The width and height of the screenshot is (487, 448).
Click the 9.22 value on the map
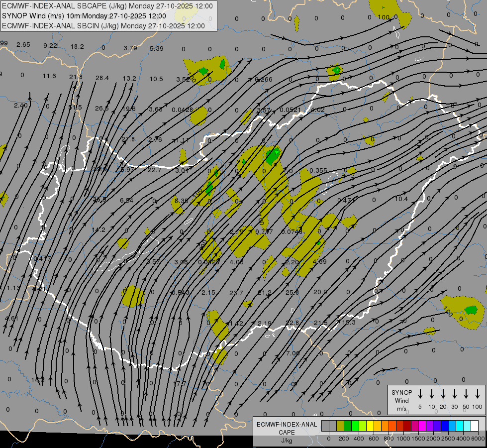tap(50, 45)
